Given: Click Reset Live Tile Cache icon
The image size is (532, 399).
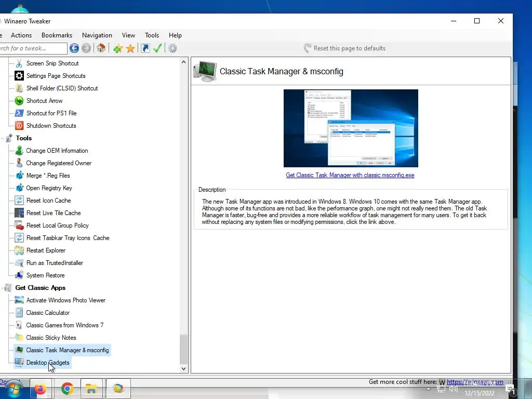Looking at the screenshot, I should click(x=19, y=213).
